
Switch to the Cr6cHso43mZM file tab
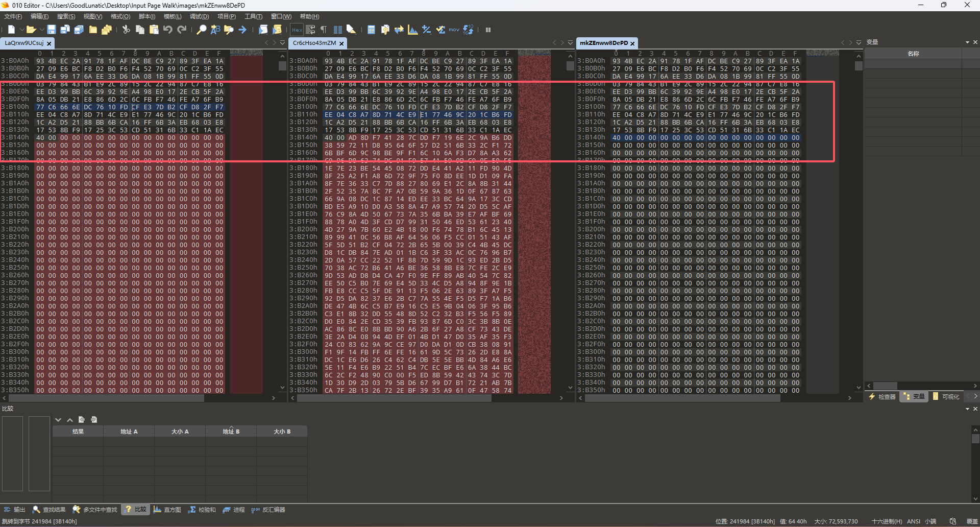click(314, 43)
